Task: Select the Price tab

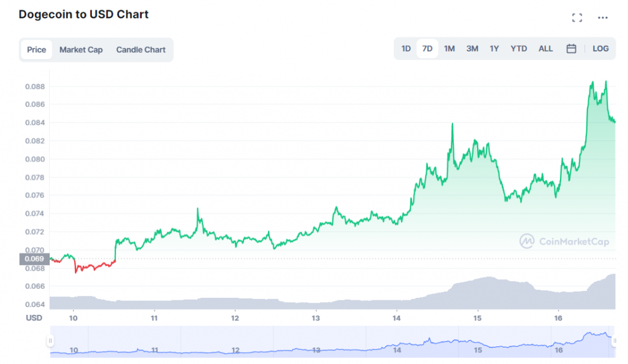Action: [x=36, y=50]
